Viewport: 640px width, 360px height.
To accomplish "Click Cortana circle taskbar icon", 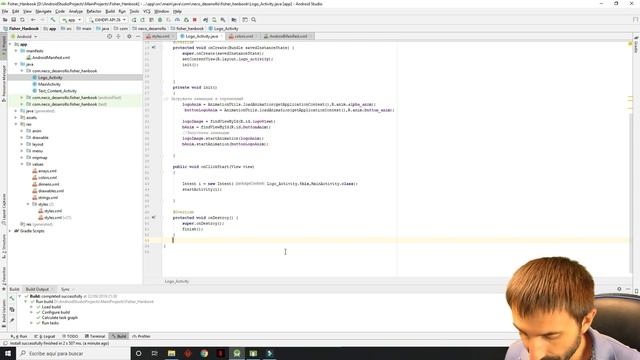I will (138, 353).
